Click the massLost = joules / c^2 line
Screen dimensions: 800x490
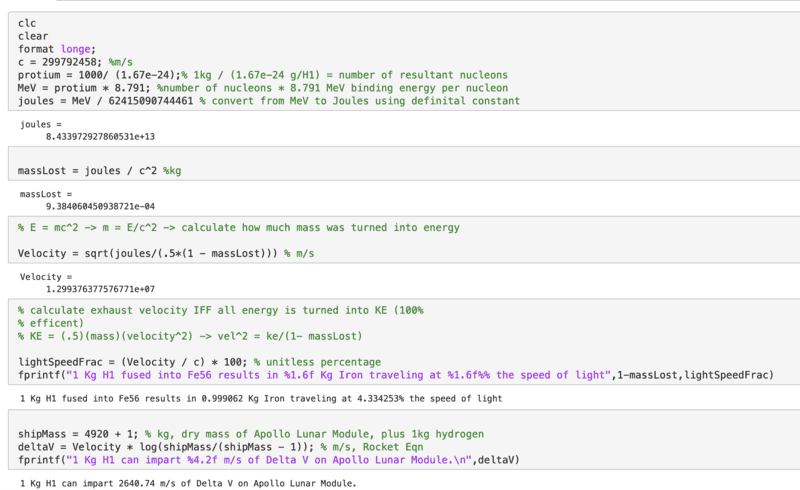(x=100, y=171)
